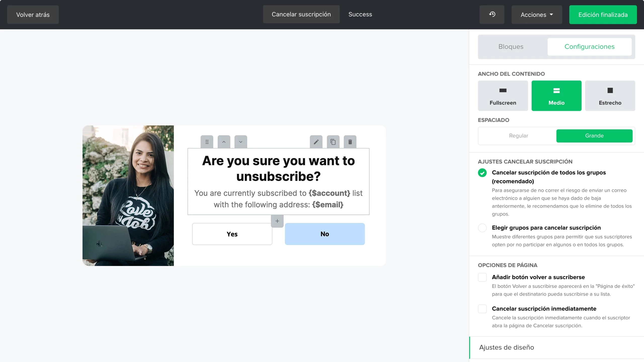644x362 pixels.
Task: Move block down with chevron arrow
Action: pos(241,142)
